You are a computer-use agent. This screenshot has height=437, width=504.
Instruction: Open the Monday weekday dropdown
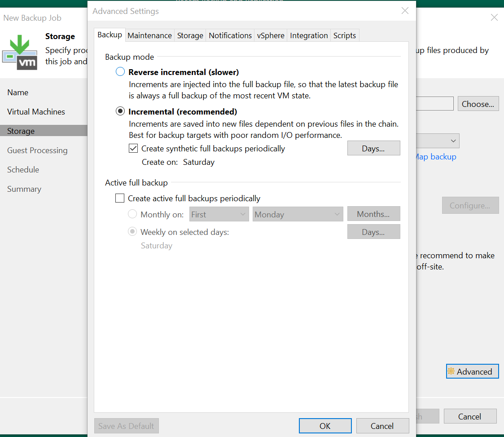[x=298, y=214]
